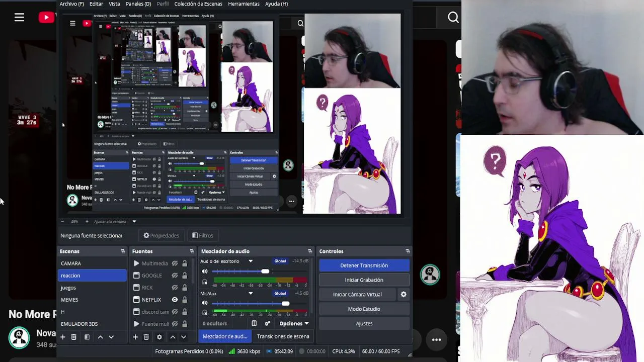Viewport: 644px width, 362px height.
Task: Undock the Fuentes panel
Action: pos(192,251)
